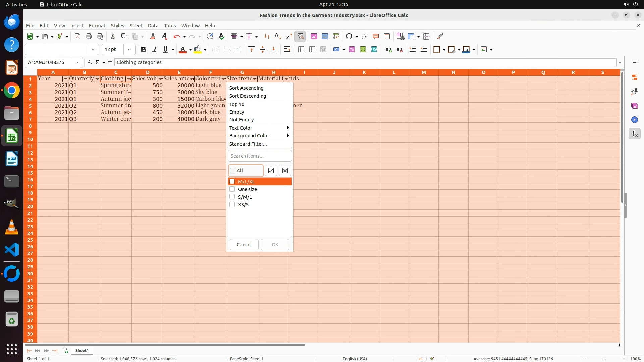
Task: Click the highlighting background color swatch
Action: (x=197, y=50)
